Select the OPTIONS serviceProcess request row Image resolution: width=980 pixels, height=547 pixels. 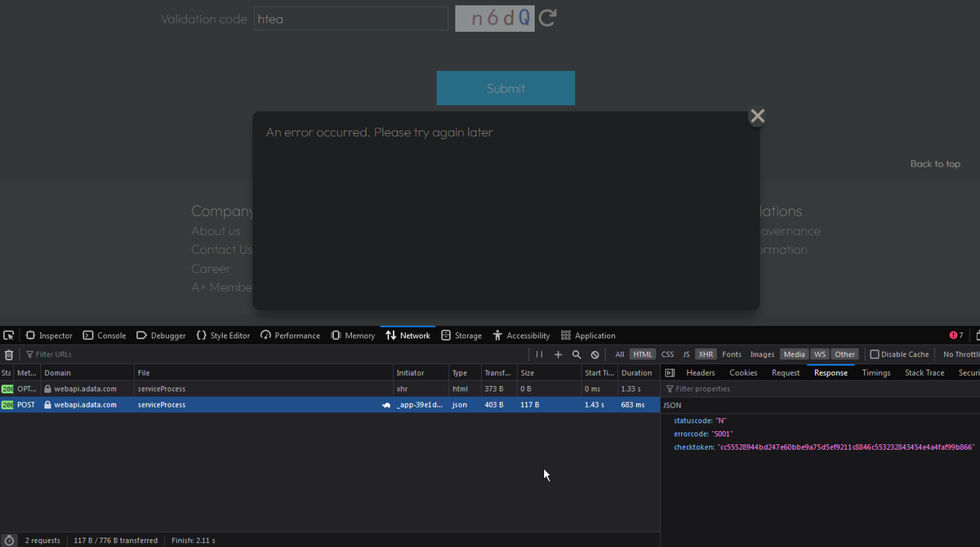tap(330, 389)
